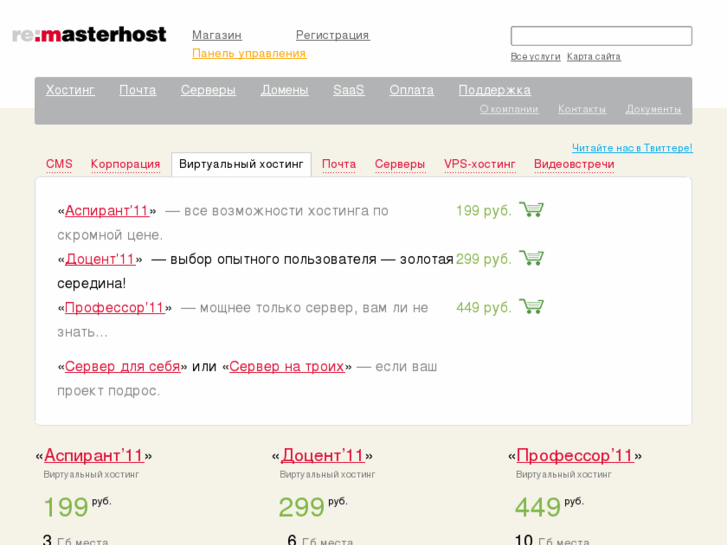
Task: Switch to the Видеовстречи tab
Action: tap(574, 164)
